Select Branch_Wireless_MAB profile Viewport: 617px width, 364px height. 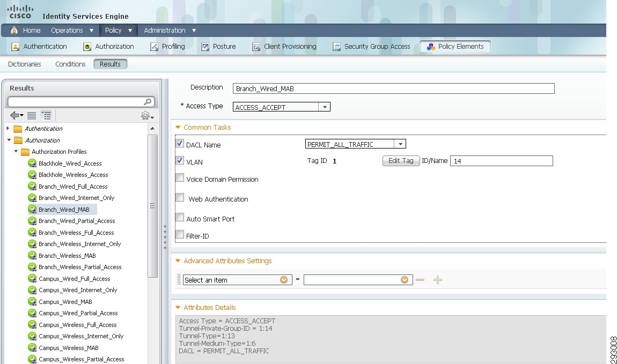67,256
